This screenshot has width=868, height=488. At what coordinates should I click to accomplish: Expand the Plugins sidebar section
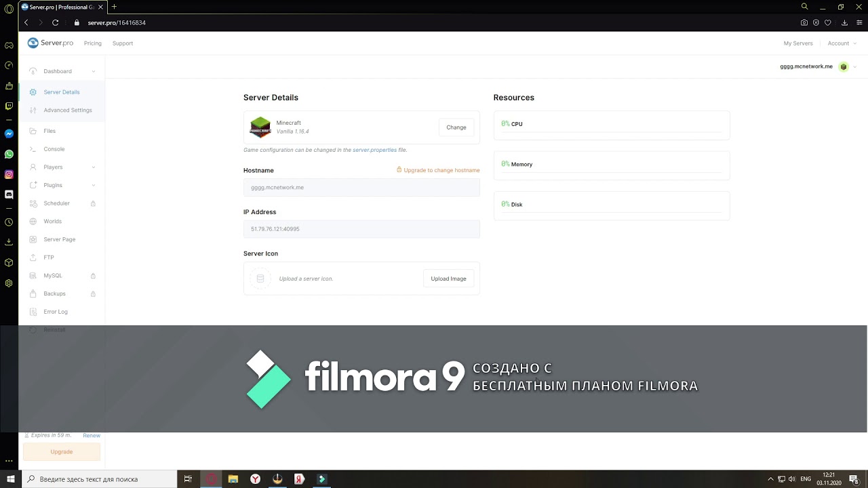pyautogui.click(x=62, y=185)
